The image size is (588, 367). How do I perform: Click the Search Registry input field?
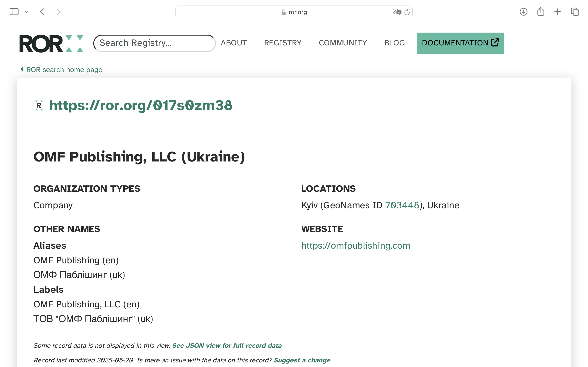[154, 43]
